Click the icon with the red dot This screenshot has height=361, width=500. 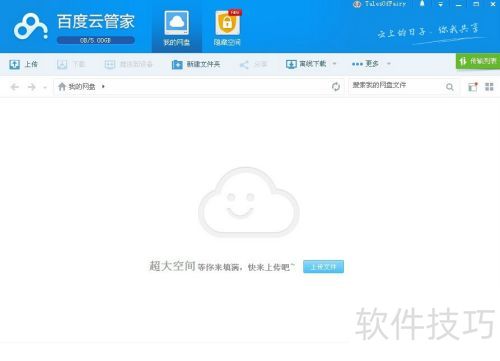point(473,87)
